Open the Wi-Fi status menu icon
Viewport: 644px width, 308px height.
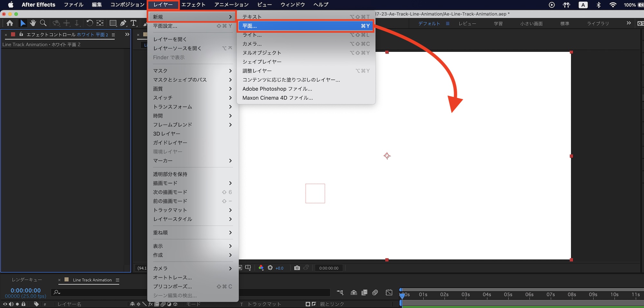pos(613,5)
